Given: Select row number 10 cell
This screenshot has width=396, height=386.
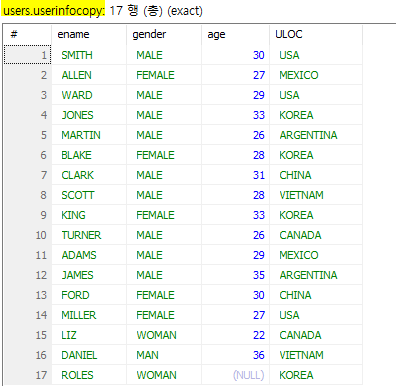Looking at the screenshot, I should pyautogui.click(x=27, y=235).
